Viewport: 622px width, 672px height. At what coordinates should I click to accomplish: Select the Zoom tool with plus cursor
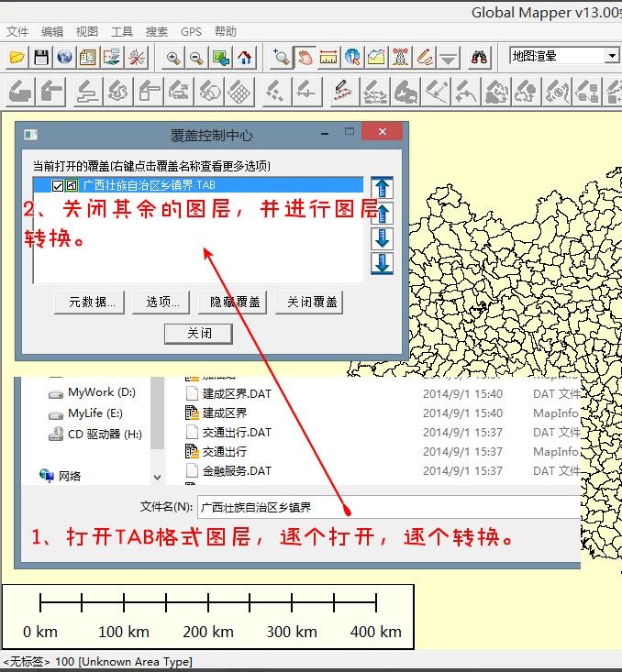[x=282, y=57]
